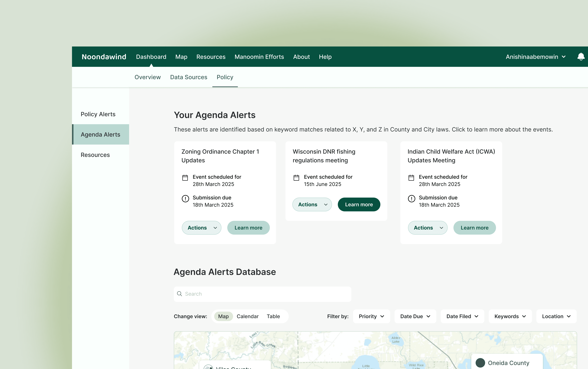Expand the Priority filter dropdown
This screenshot has width=588, height=369.
[371, 316]
